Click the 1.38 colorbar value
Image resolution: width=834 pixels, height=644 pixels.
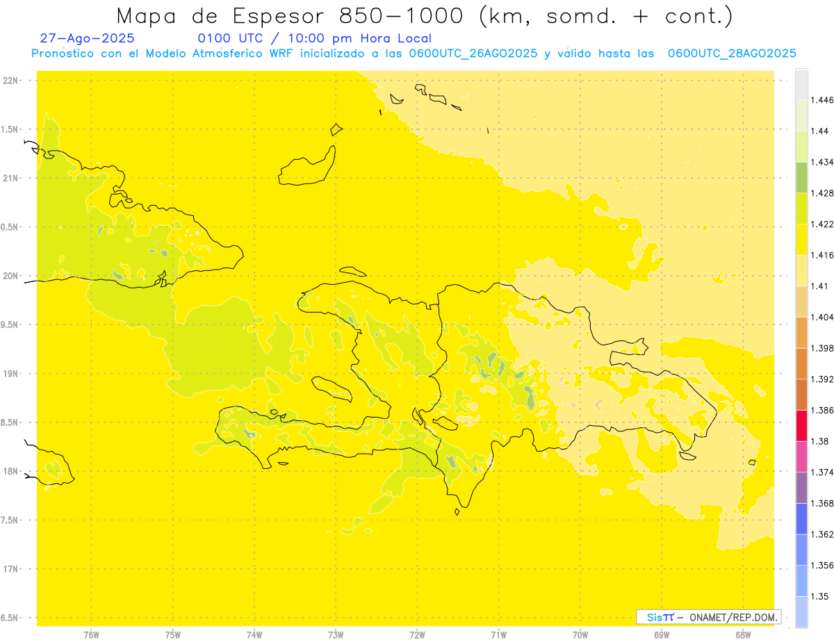point(820,441)
